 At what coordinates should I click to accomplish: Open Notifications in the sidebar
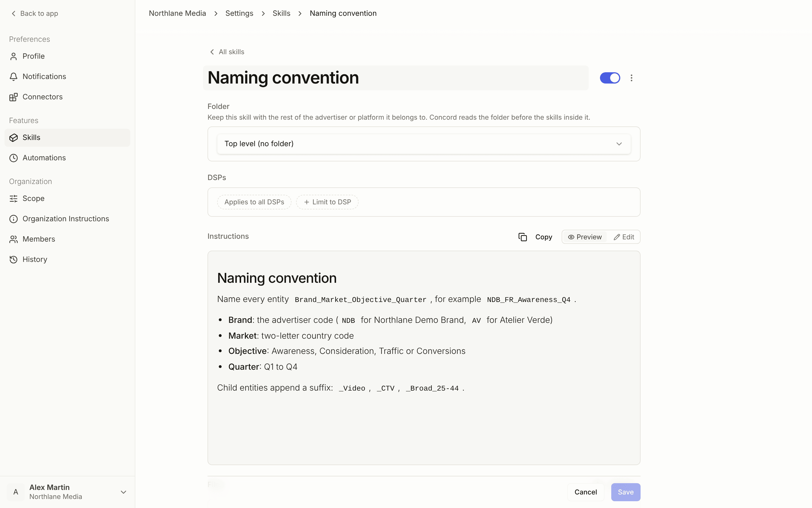click(67, 76)
